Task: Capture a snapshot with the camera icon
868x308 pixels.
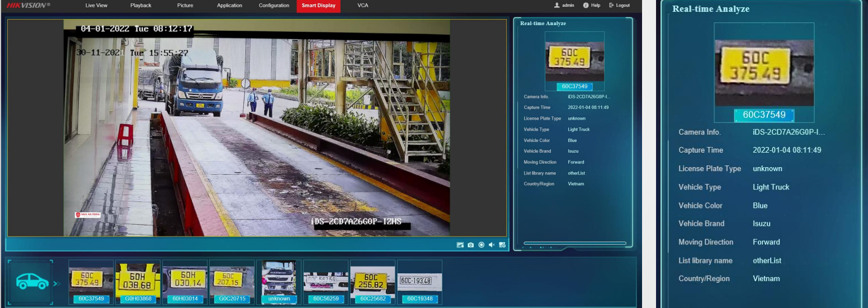Action: (x=471, y=245)
